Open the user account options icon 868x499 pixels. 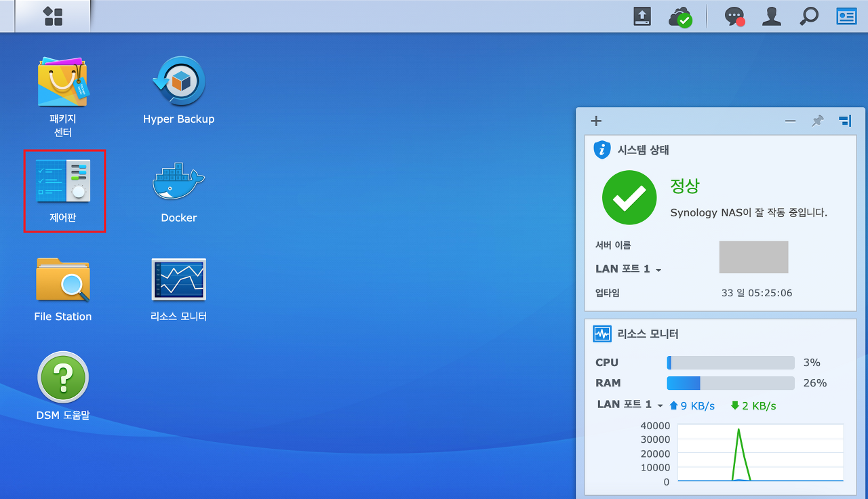point(771,17)
